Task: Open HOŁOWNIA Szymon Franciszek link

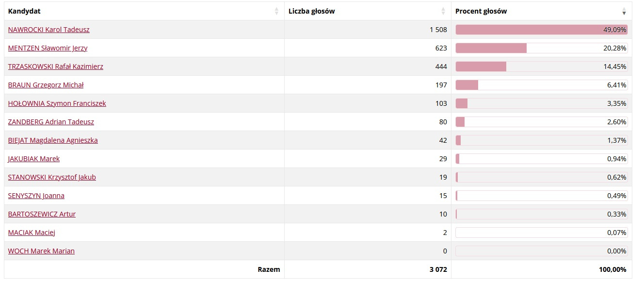Action: [57, 103]
